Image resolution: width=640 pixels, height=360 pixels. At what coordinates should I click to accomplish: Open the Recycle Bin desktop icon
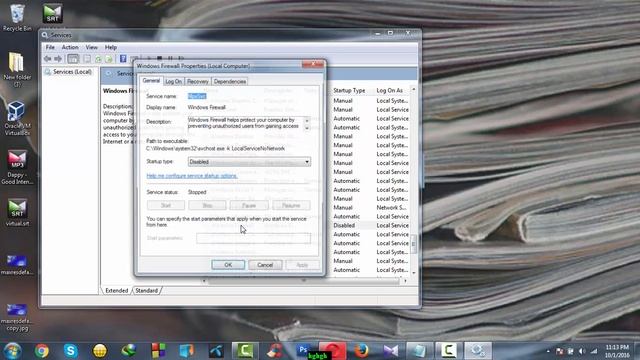(17, 18)
